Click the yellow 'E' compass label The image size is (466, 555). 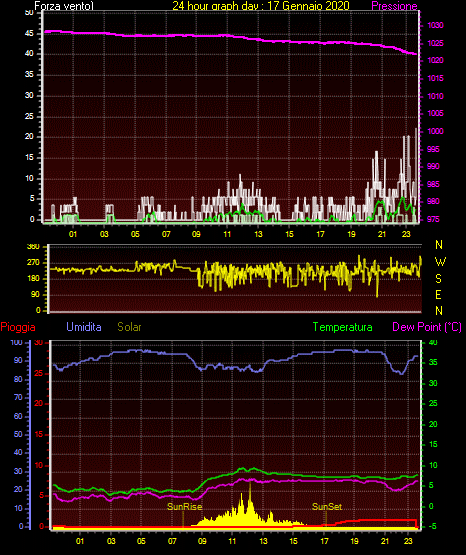click(x=438, y=294)
